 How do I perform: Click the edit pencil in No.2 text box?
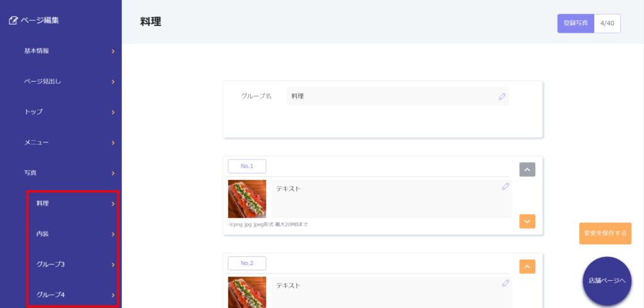[505, 283]
